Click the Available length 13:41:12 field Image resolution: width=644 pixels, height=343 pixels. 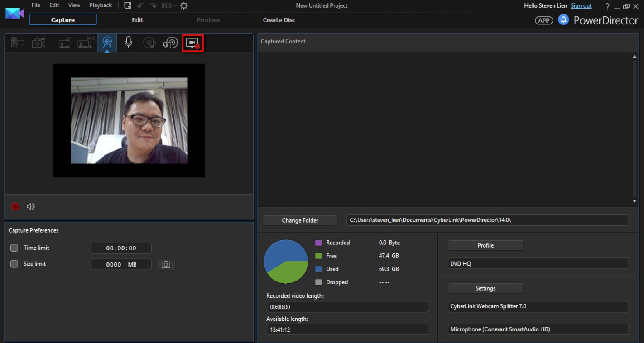click(x=347, y=329)
